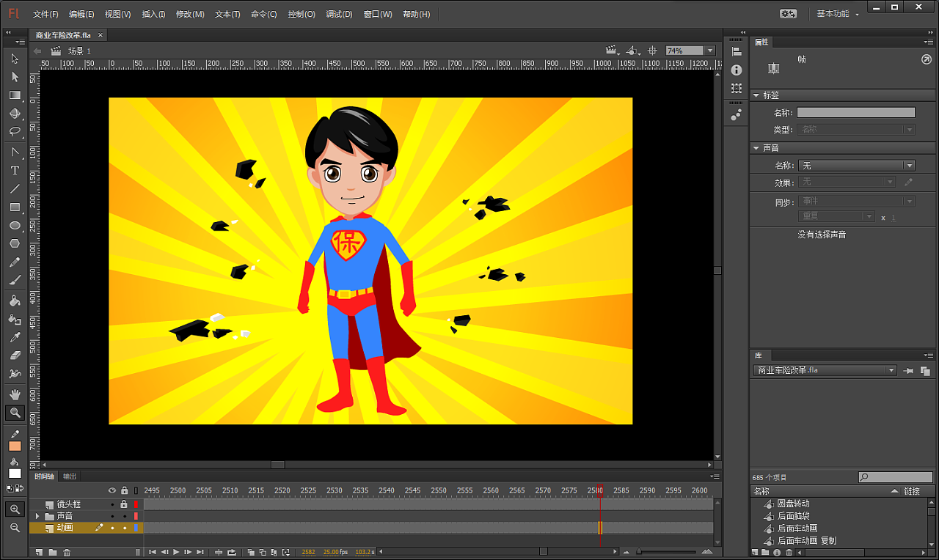
Task: Toggle visibility of 动画 layer
Action: [112, 528]
